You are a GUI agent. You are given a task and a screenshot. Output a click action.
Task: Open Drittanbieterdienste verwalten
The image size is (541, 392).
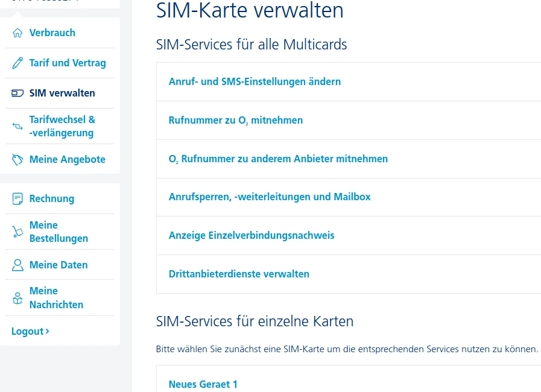(239, 274)
